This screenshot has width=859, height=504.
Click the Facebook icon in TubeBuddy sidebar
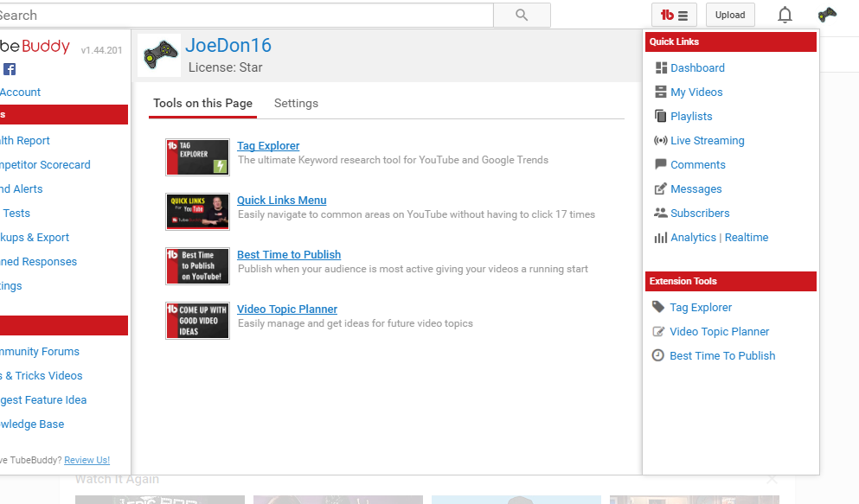click(x=10, y=69)
